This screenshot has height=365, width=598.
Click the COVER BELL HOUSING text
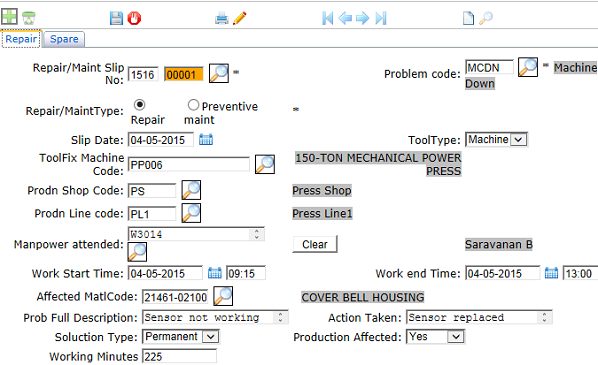tap(363, 297)
